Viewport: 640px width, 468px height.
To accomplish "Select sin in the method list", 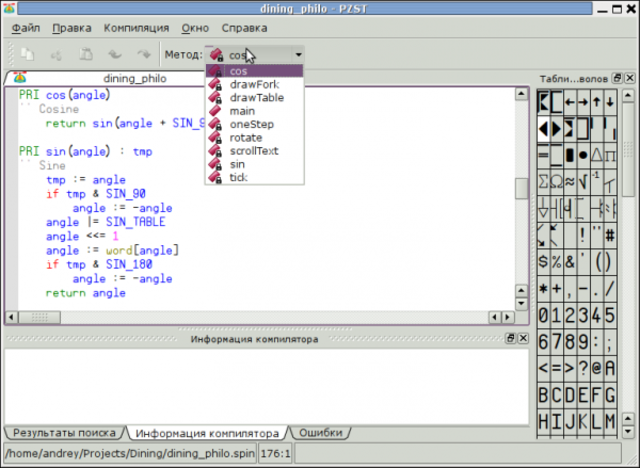I will point(255,164).
